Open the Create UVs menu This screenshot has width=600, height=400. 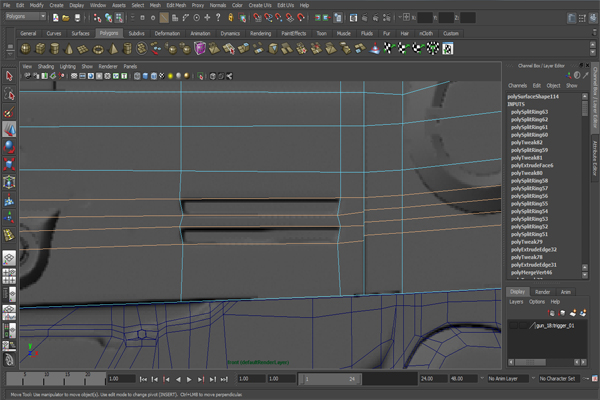pyautogui.click(x=260, y=5)
